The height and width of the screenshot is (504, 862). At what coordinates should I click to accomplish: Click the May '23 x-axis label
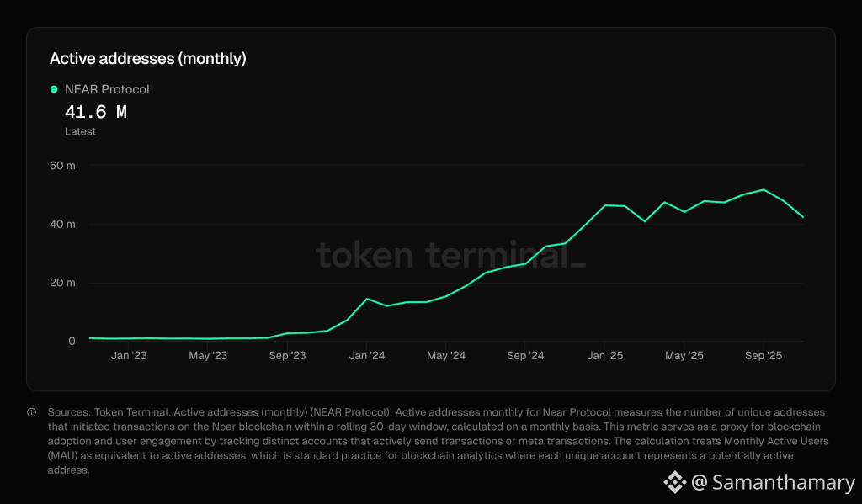[208, 356]
